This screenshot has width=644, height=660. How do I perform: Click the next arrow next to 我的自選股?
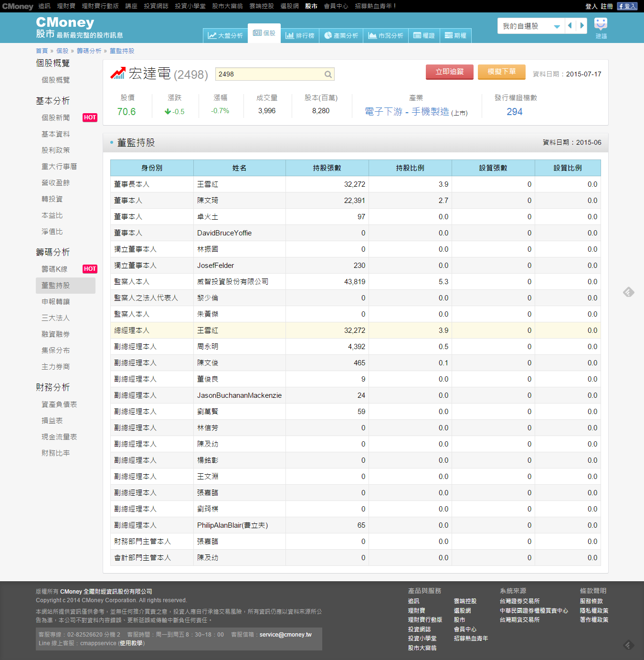581,26
